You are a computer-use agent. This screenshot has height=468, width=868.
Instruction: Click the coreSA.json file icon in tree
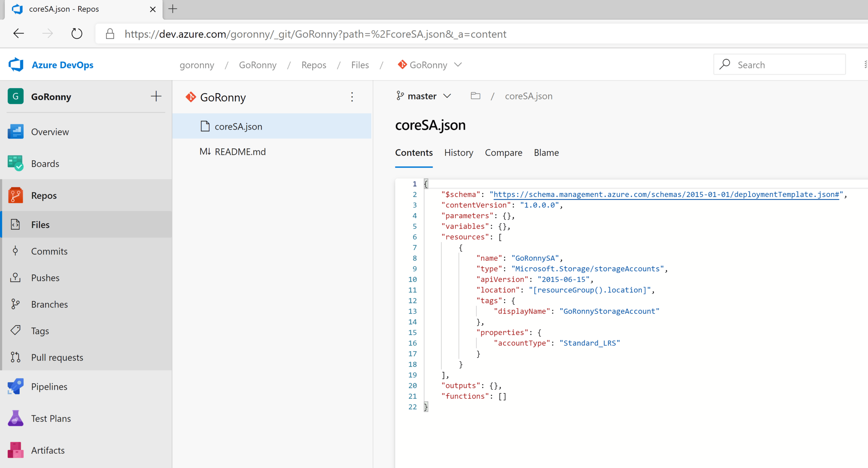point(205,126)
